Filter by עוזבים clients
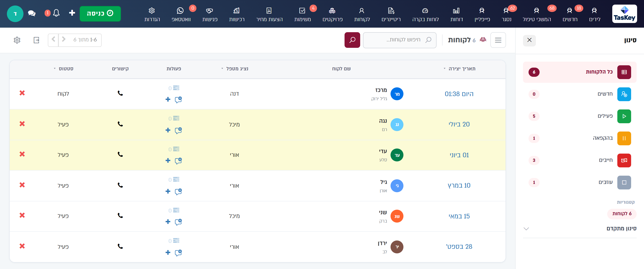This screenshot has height=269, width=644. pyautogui.click(x=580, y=182)
